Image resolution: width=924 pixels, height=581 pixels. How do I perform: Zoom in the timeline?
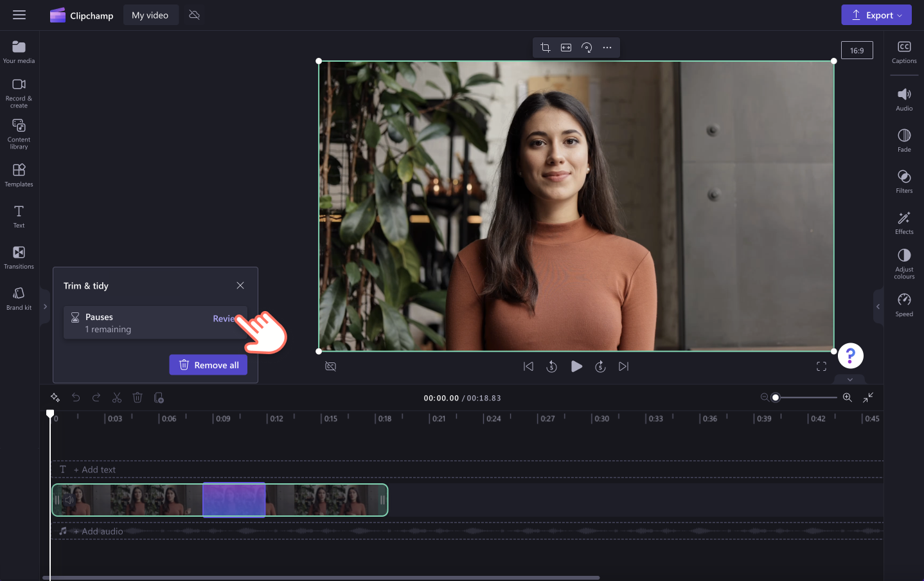(848, 397)
